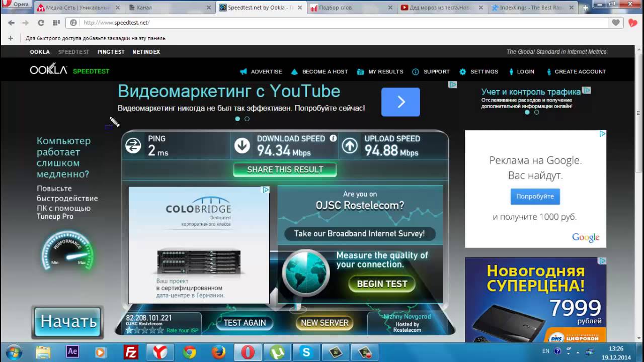Viewport: 644px width, 362px height.
Task: Open SETTINGS in the Speedtest navigation
Action: tap(478, 71)
